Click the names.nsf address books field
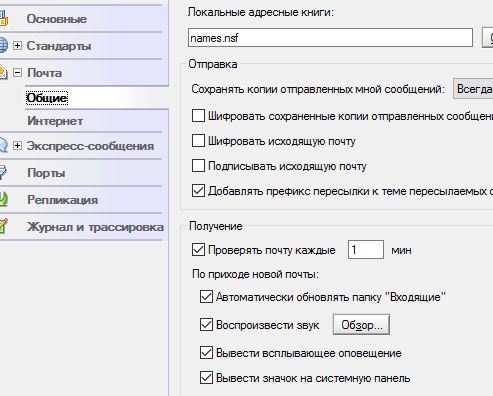The image size is (493, 396). pos(330,38)
